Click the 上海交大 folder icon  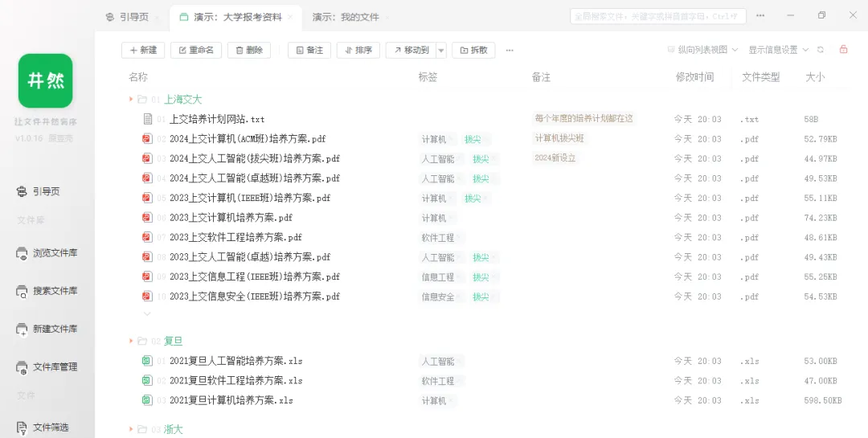pos(141,100)
